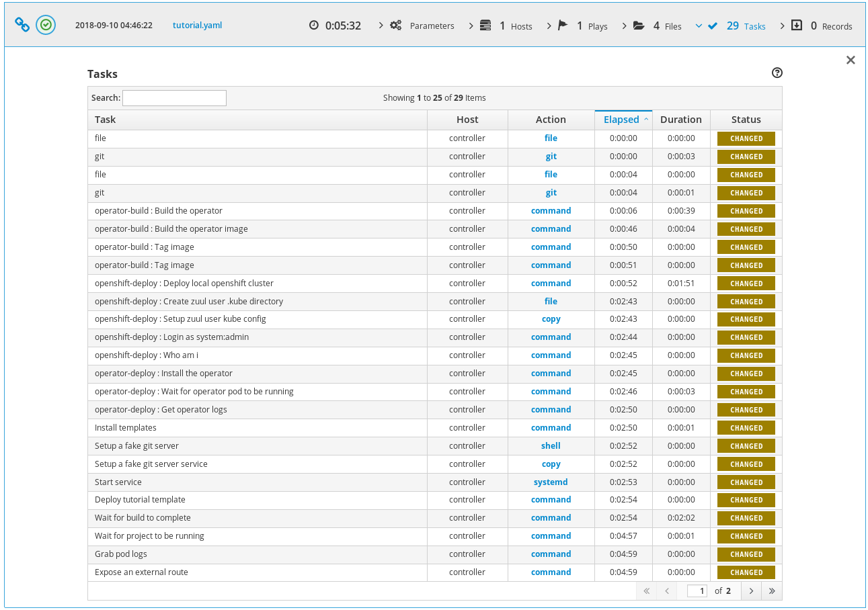Image resolution: width=868 pixels, height=610 pixels.
Task: Click the Plays flag icon
Action: [x=563, y=26]
